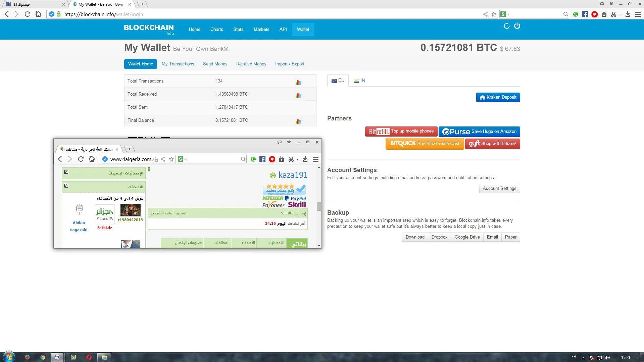Open the Final Balance chart icon
Screen dimensions: 644x362
pyautogui.click(x=298, y=122)
